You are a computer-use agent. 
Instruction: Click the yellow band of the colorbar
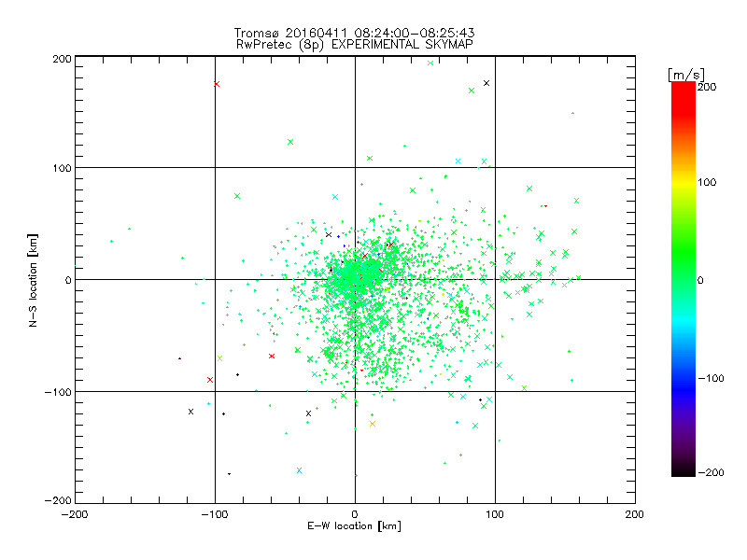coord(684,182)
